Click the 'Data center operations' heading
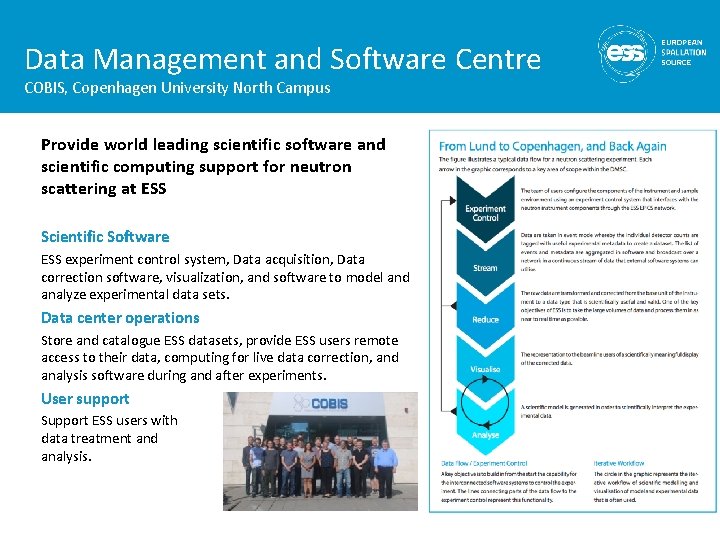 120,318
